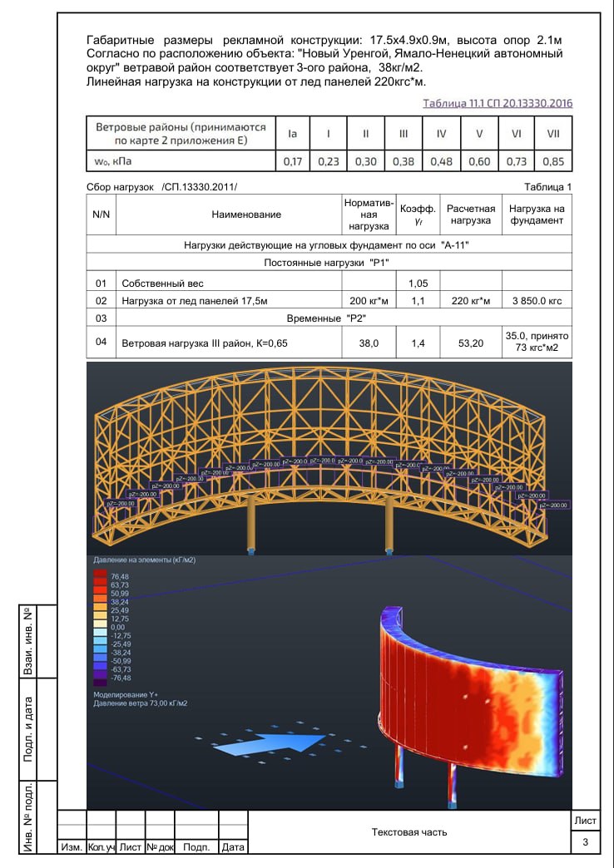
Task: Select the 'VII' wind region column header
Action: [553, 133]
